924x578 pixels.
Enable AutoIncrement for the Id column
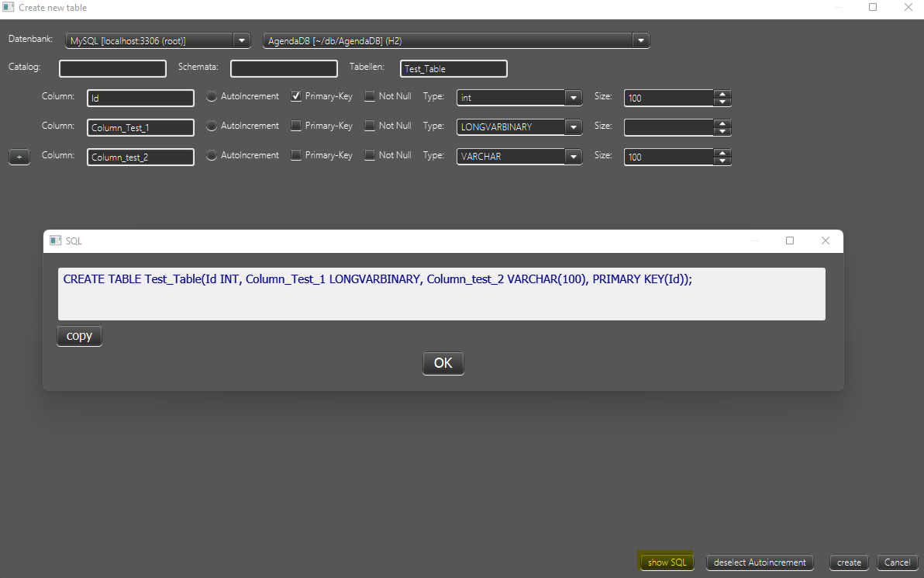coord(212,96)
